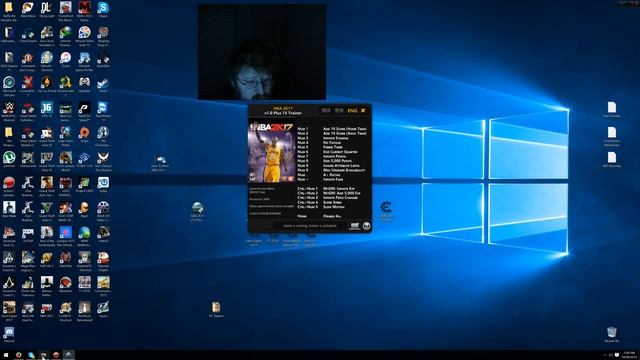The width and height of the screenshot is (640, 360).
Task: Click the 'Add 5,000 Points' option
Action: coord(338,161)
